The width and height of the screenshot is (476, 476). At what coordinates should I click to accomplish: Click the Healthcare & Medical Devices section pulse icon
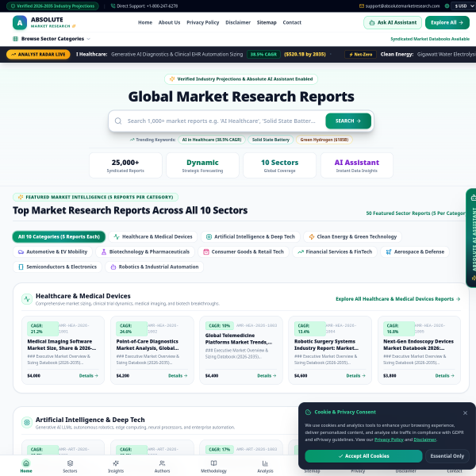coord(27,299)
